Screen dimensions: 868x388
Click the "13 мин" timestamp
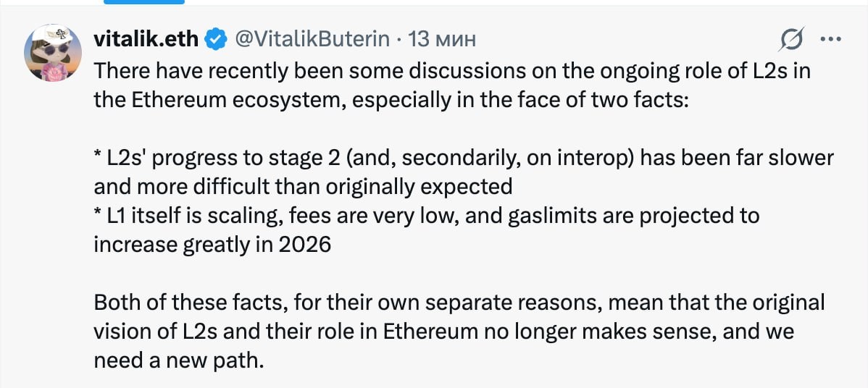[442, 39]
